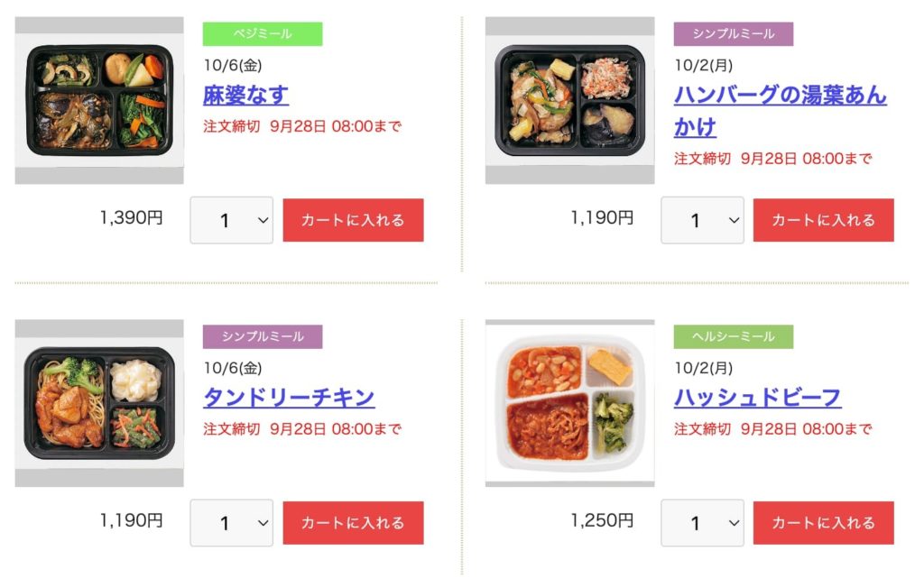
Task: Click シンプルミール badge above タンドリーチキン
Action: click(x=263, y=335)
